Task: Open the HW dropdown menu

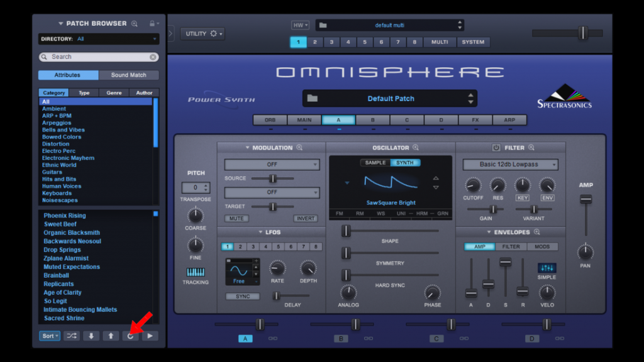Action: click(x=300, y=25)
